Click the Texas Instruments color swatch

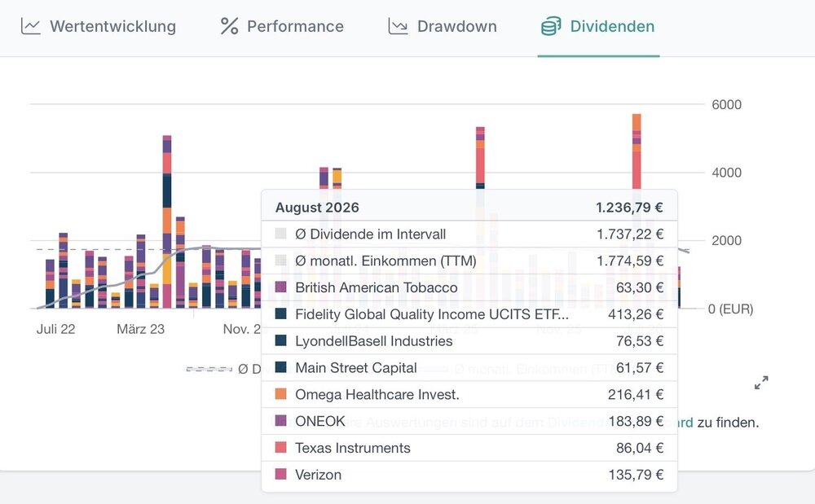point(280,448)
